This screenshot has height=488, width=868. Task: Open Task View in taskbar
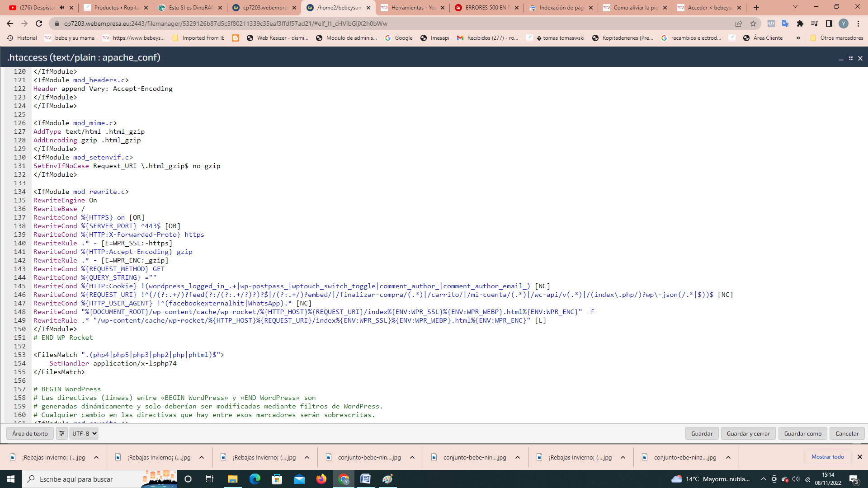click(x=209, y=479)
